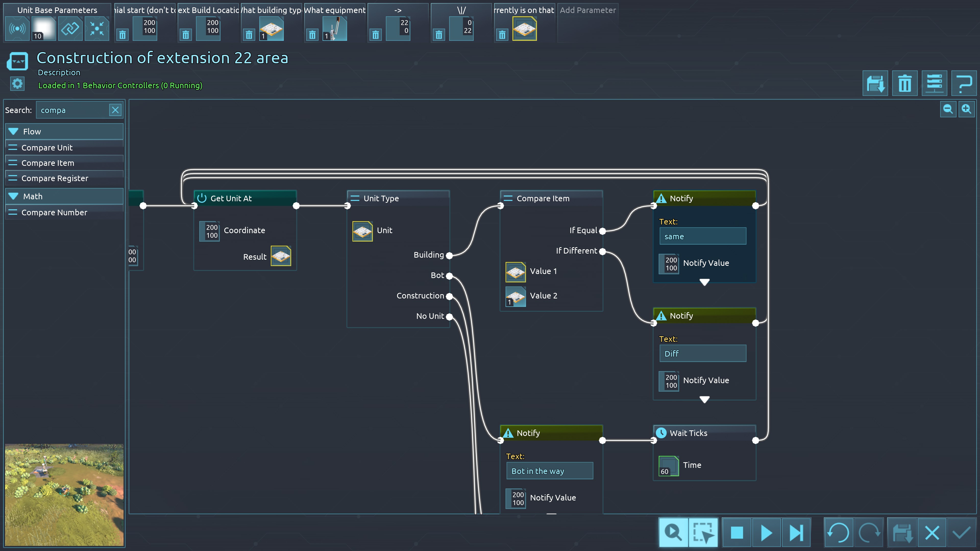Expand the 'same' Notify node arrow
980x551 pixels.
pyautogui.click(x=704, y=282)
